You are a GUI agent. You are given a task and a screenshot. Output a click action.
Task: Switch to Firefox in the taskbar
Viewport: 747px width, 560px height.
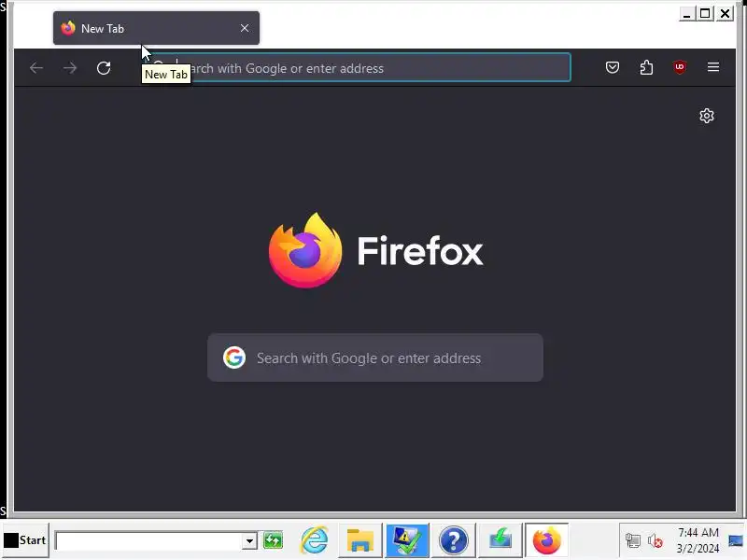coord(547,540)
